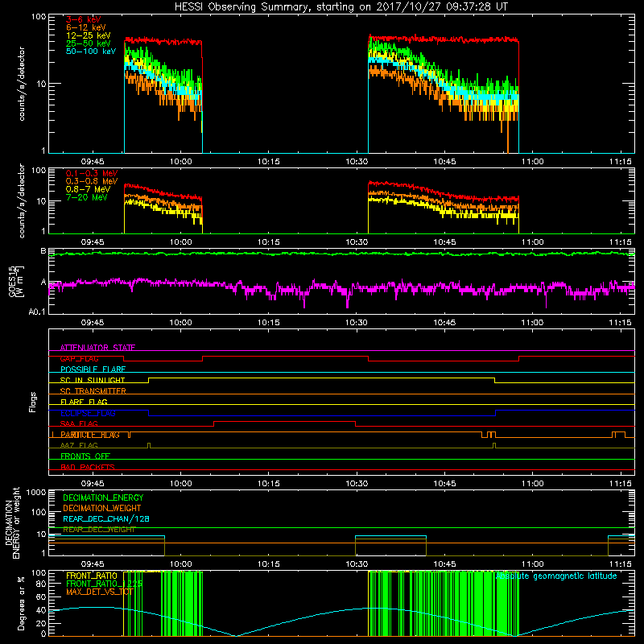Pick the "SAA_FLAG" flag label
Screen dimensions: 644x644
pyautogui.click(x=79, y=423)
